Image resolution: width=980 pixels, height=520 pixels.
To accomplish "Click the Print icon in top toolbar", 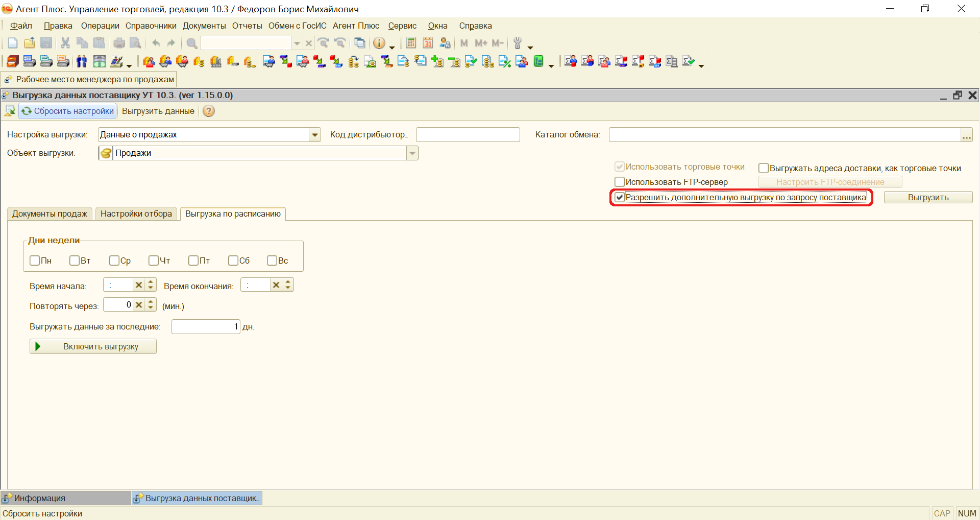I will (119, 43).
